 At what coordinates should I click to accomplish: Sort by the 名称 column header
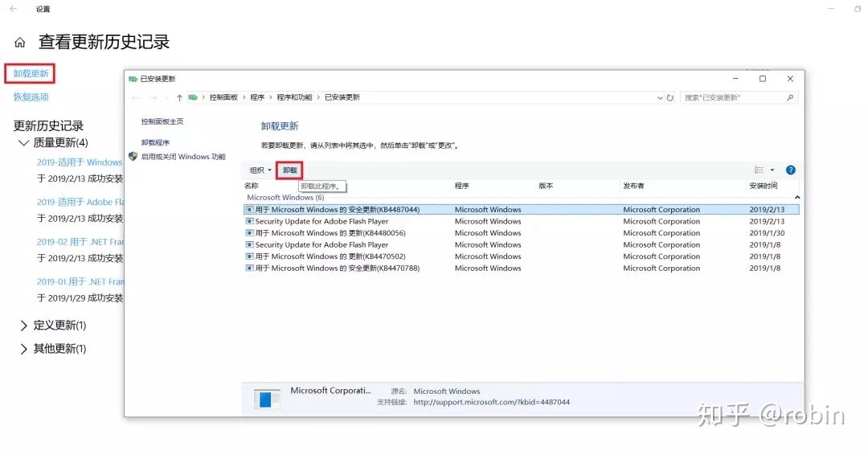(x=252, y=186)
